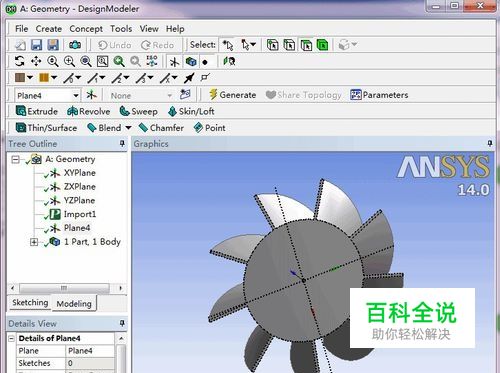Click Zoom to Fit icon
Image resolution: width=500 pixels, height=373 pixels.
(86, 61)
